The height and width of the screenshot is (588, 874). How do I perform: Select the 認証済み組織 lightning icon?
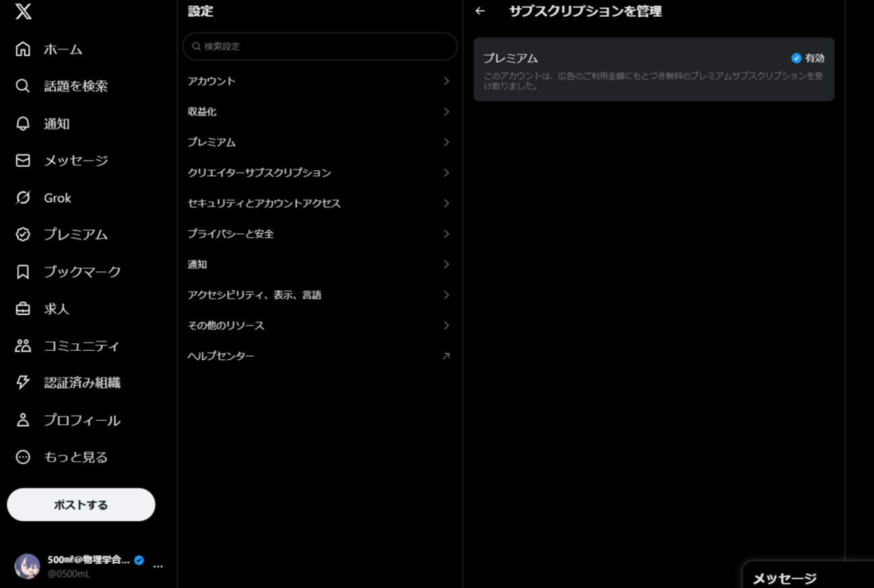click(x=23, y=383)
